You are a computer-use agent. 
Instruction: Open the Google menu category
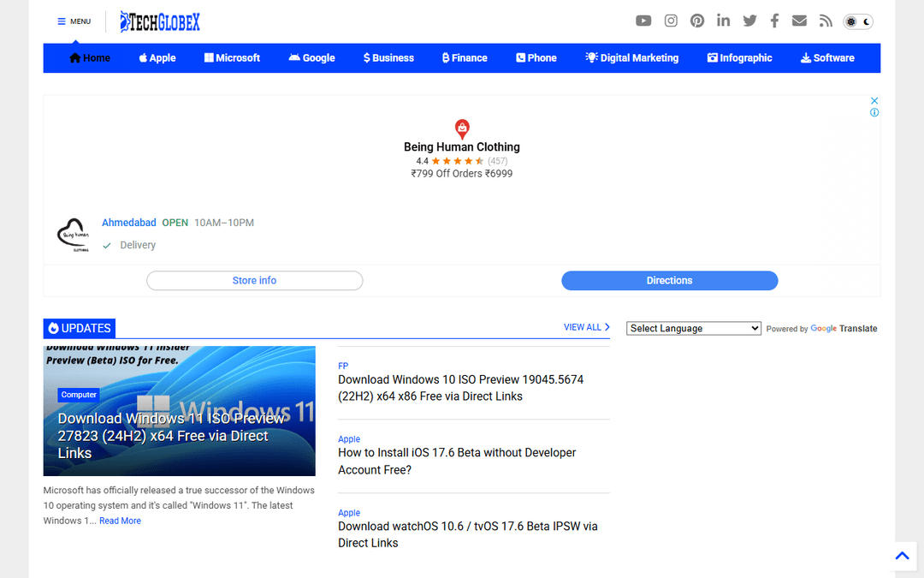point(311,58)
